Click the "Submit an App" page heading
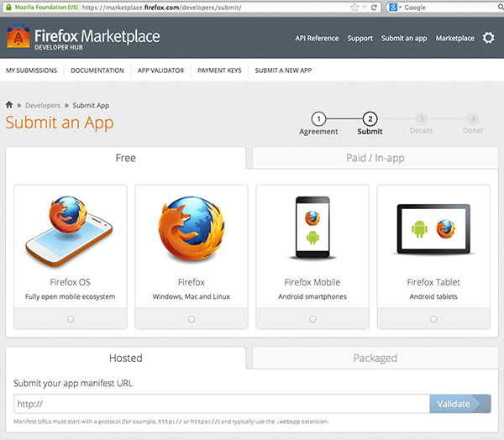This screenshot has width=504, height=440. [x=60, y=123]
